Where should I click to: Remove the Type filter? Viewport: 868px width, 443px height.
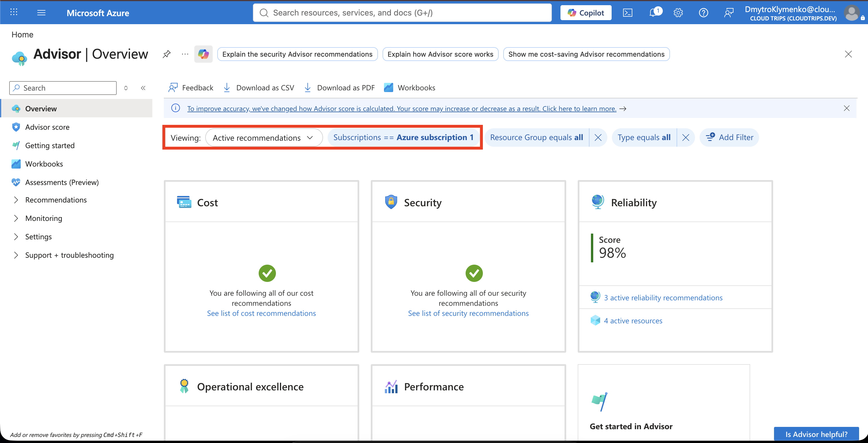(x=686, y=138)
